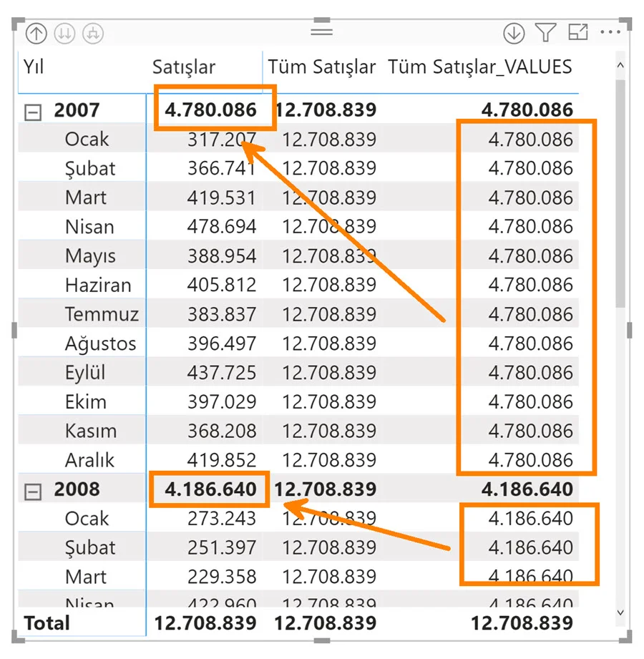Go to next level in hierarchy icon

(64, 33)
